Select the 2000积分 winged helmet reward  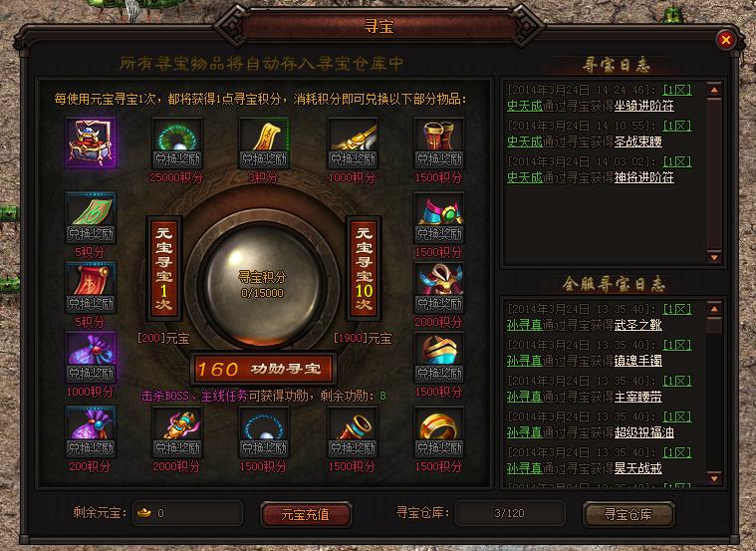coord(438,288)
